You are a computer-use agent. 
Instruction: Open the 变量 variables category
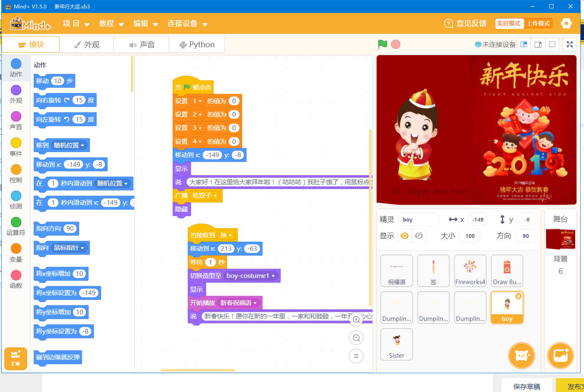pos(16,253)
